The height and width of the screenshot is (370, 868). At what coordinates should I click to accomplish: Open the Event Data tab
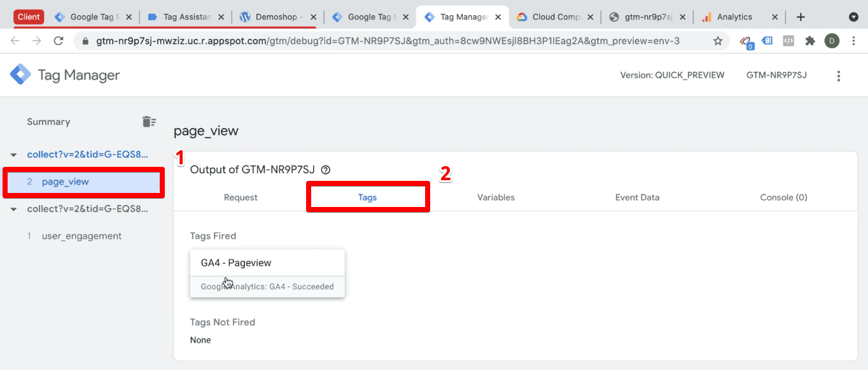pyautogui.click(x=637, y=197)
